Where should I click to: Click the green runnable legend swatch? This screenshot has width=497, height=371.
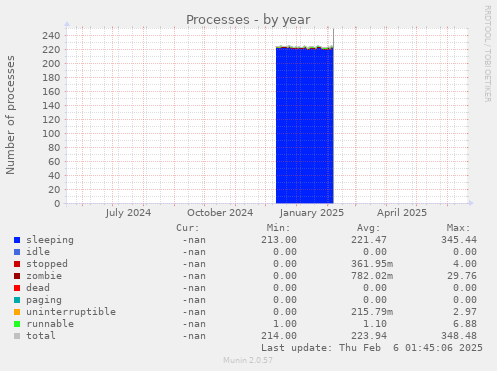click(17, 324)
